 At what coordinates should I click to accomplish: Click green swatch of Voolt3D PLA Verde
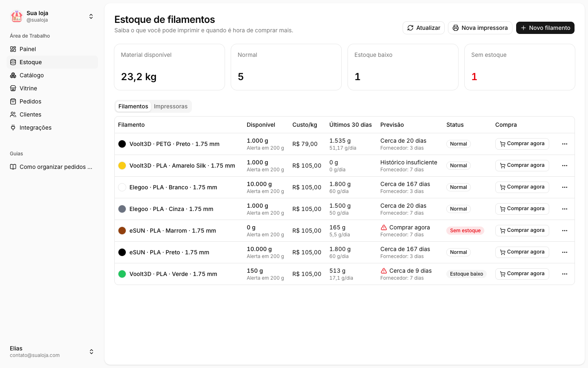[x=122, y=274]
